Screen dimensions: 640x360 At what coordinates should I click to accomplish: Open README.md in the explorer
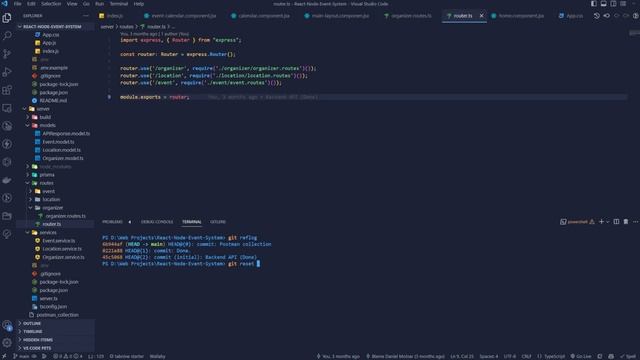coord(55,100)
